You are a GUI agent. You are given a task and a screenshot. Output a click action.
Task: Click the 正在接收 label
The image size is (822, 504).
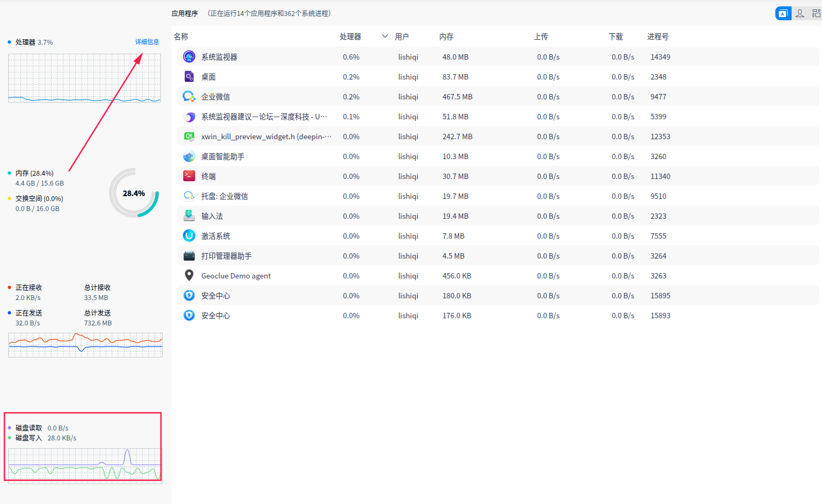[x=29, y=287]
